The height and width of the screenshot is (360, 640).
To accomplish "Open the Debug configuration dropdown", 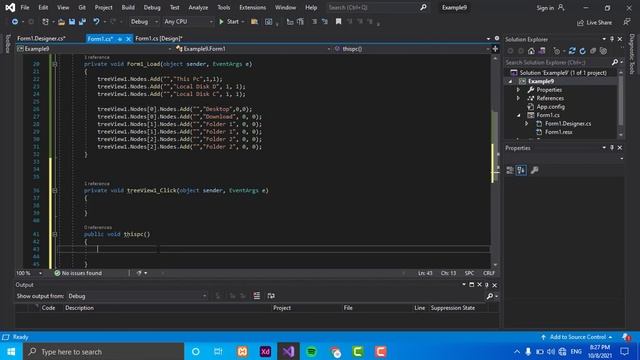I will click(x=144, y=22).
